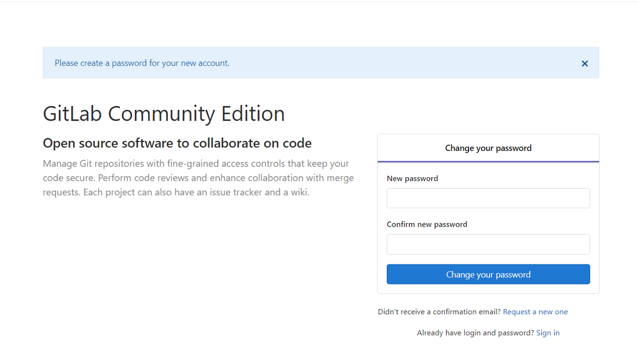Image resolution: width=638 pixels, height=364 pixels.
Task: Click the GitLab Community Edition heading
Action: point(164,114)
